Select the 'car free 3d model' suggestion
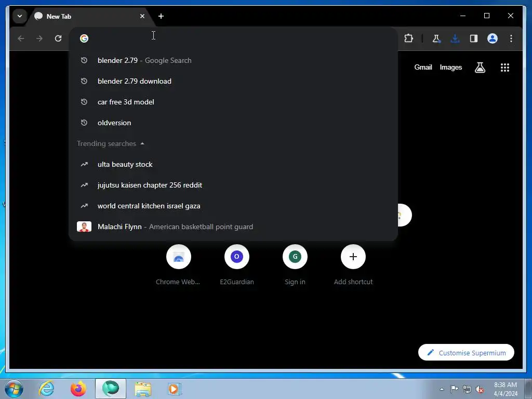Screen dimensions: 532x399 pyautogui.click(x=233, y=102)
